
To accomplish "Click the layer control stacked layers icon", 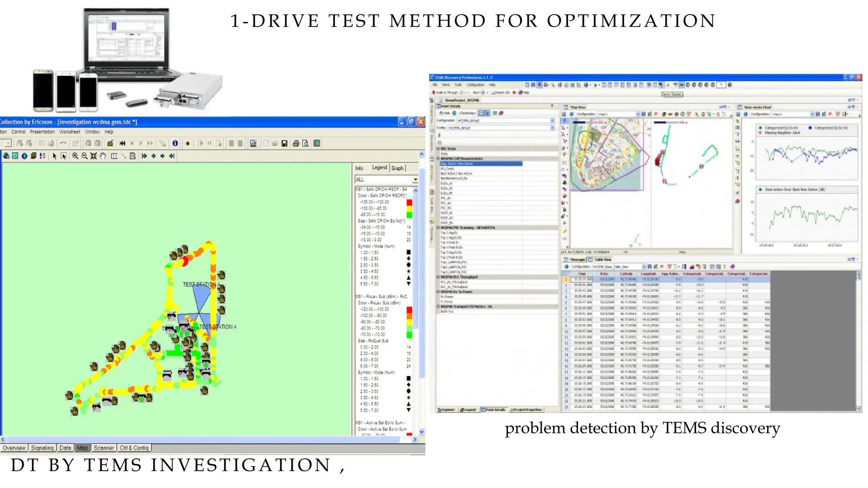I will point(33,156).
